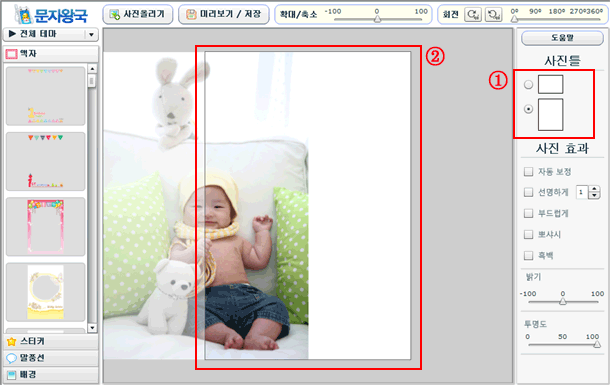Click the 투명도 transparency slider handle
The image size is (610, 385).
[597, 344]
